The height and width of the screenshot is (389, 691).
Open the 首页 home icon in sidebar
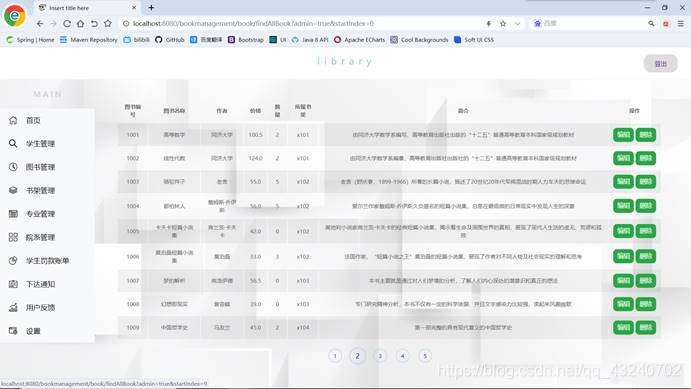tap(13, 120)
